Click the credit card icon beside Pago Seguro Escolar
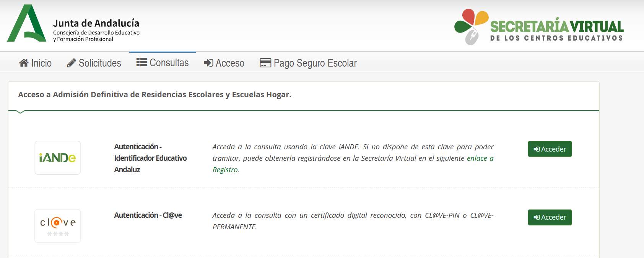Viewport: 644px width, 258px height. [265, 63]
